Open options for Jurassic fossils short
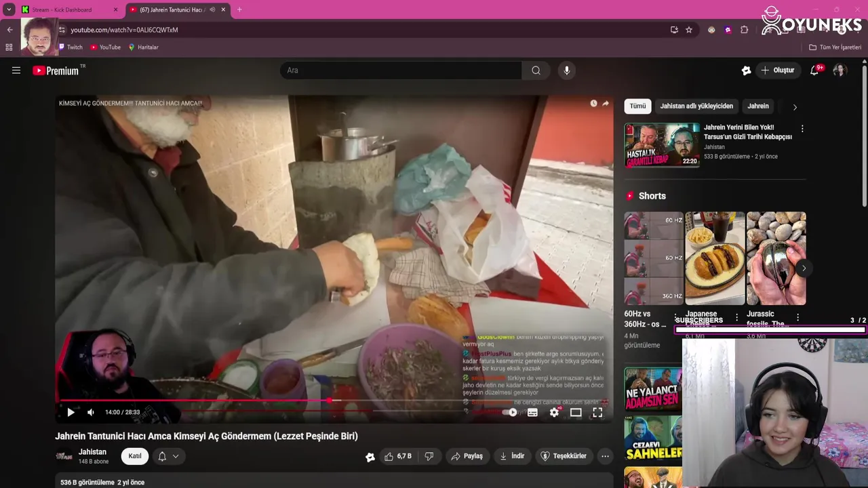868x488 pixels. (x=797, y=317)
